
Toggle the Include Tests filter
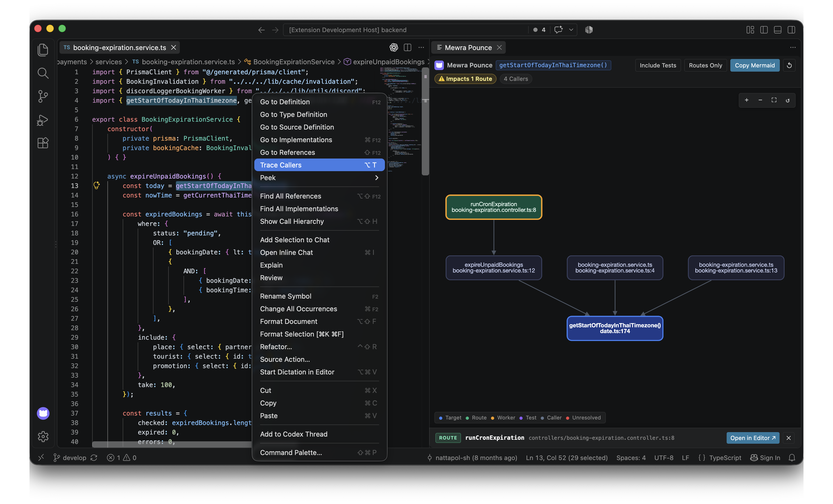click(658, 65)
